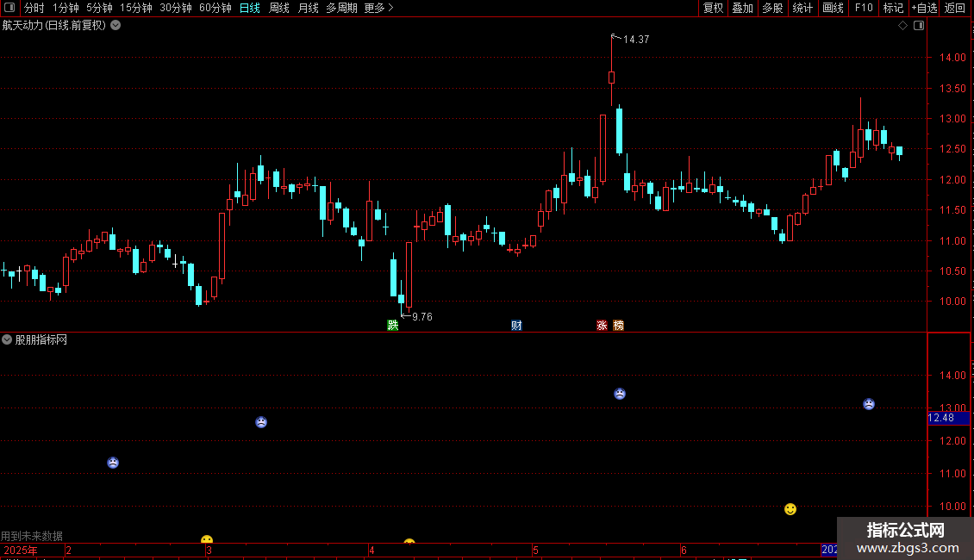This screenshot has height=560, width=974.
Task: Click the 叠加 overlay button
Action: tap(742, 8)
